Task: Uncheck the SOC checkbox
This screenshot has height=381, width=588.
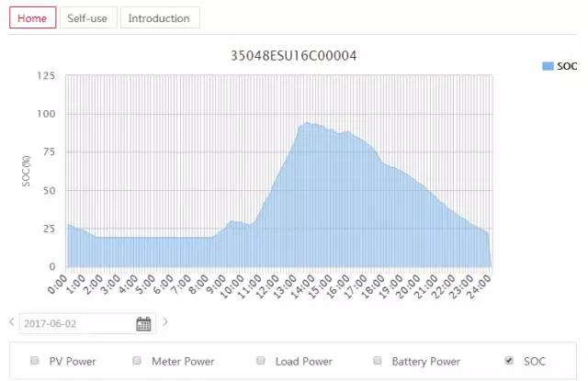Action: 509,361
